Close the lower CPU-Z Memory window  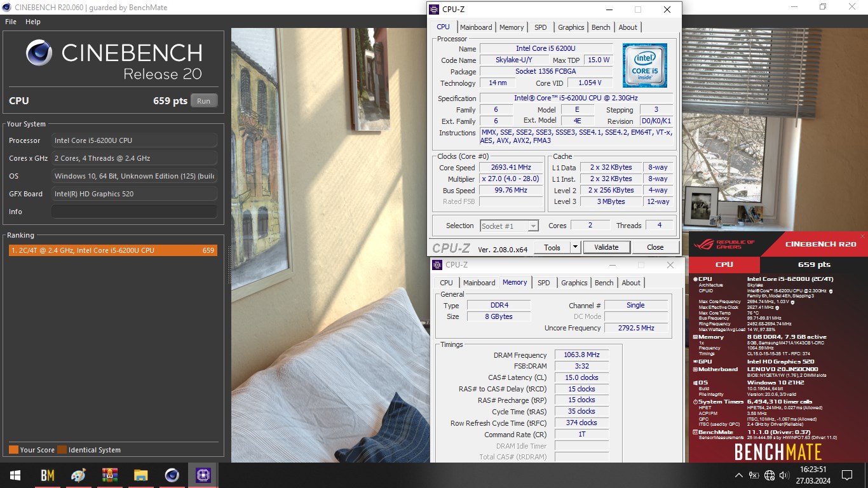[670, 265]
